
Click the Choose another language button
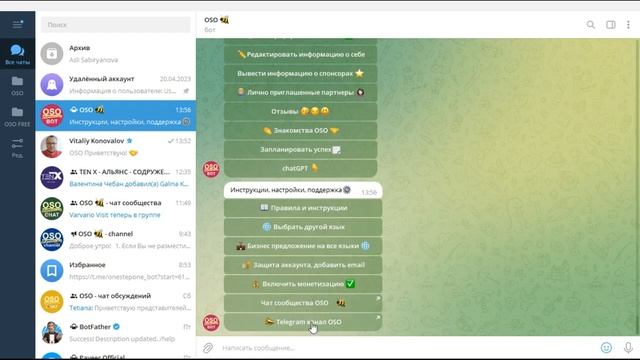pos(303,227)
